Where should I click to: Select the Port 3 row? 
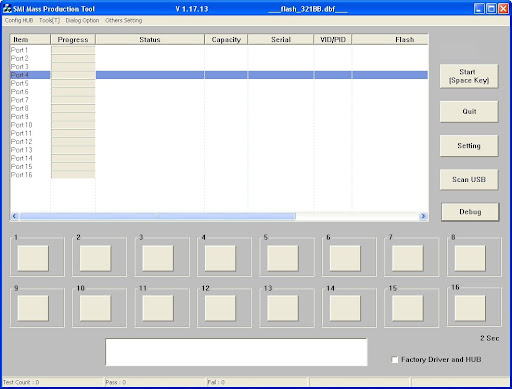[x=219, y=67]
